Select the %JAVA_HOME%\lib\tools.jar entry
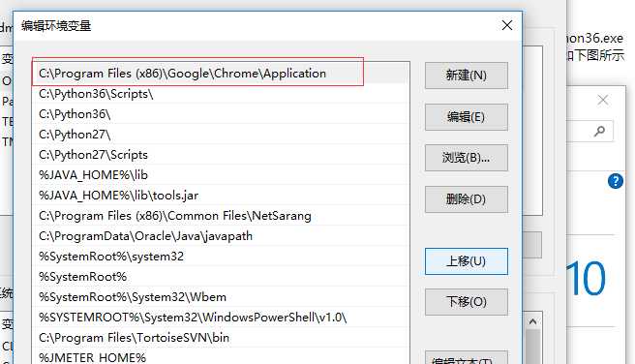Viewport: 635px width, 364px height. pyautogui.click(x=221, y=196)
